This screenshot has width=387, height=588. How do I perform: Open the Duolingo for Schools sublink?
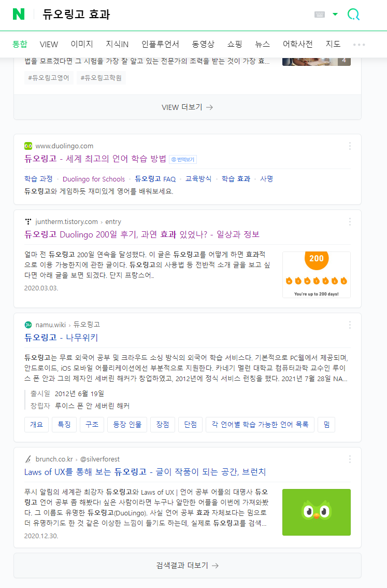click(x=94, y=179)
